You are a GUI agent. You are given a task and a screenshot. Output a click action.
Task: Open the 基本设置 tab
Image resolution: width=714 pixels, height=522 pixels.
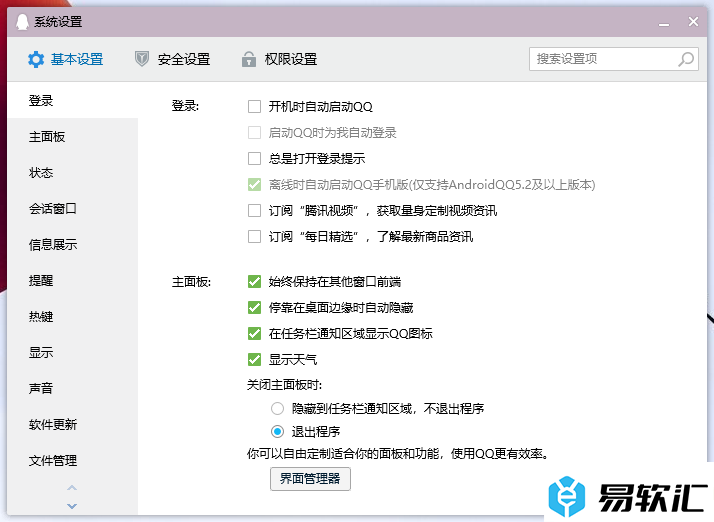(x=66, y=59)
